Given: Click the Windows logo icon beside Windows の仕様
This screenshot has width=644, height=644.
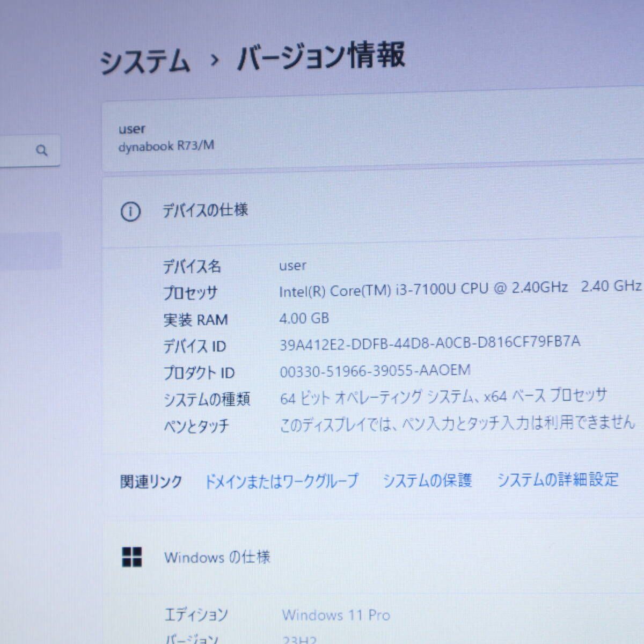Looking at the screenshot, I should pos(132,557).
